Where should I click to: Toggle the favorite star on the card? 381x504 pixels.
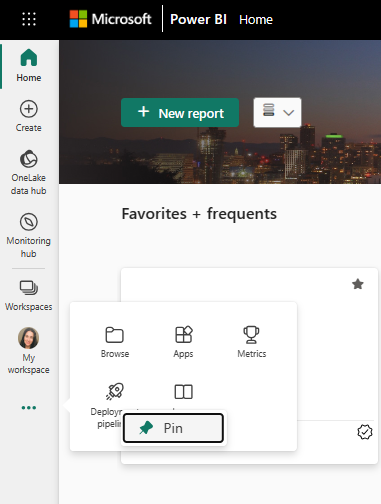point(358,284)
